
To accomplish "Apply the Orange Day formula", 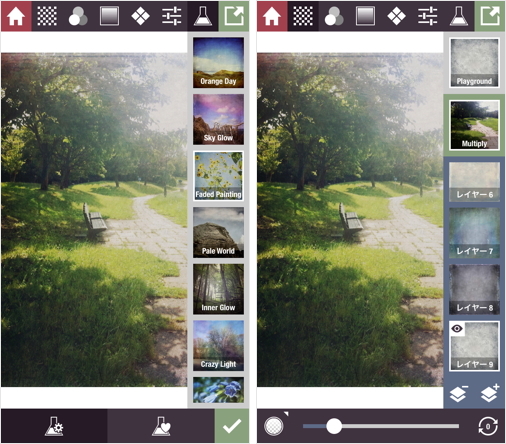I will click(x=218, y=63).
